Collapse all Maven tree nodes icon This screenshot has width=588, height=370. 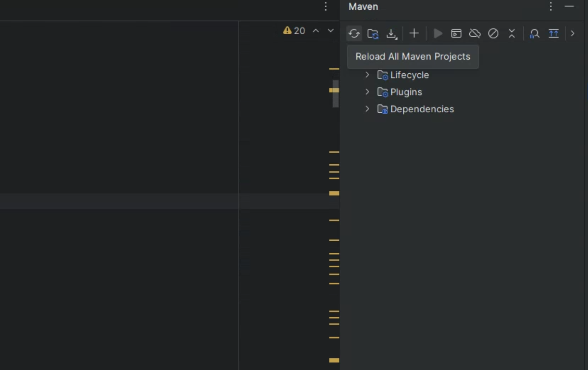pyautogui.click(x=512, y=33)
